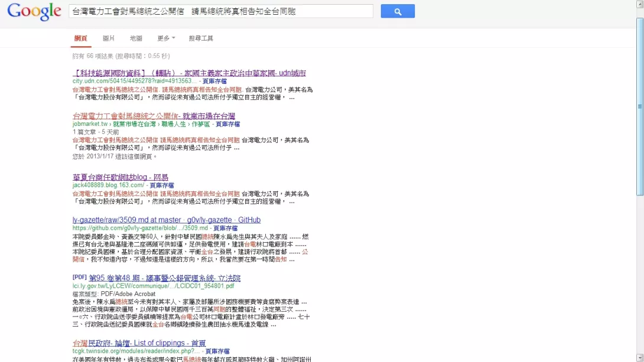The height and width of the screenshot is (362, 644).
Task: Open 頁庫存檔 for the github.com result
Action: [x=225, y=228]
